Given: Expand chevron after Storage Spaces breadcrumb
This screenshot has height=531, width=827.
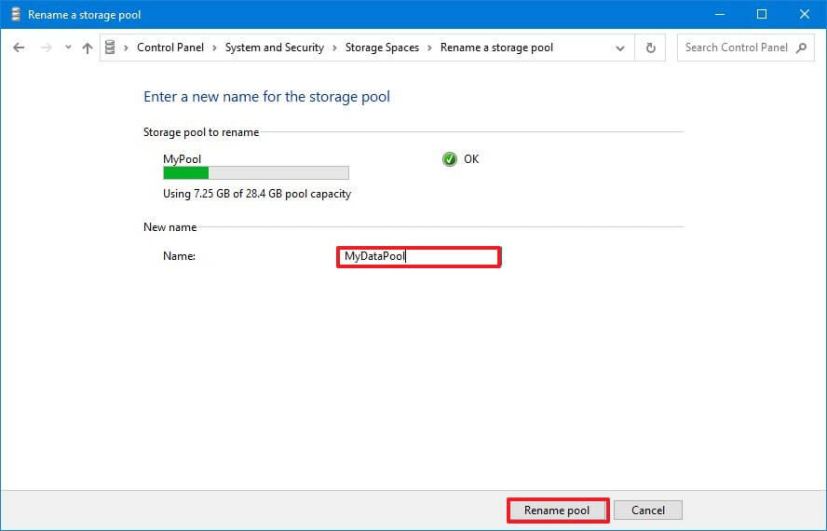Looking at the screenshot, I should [430, 48].
